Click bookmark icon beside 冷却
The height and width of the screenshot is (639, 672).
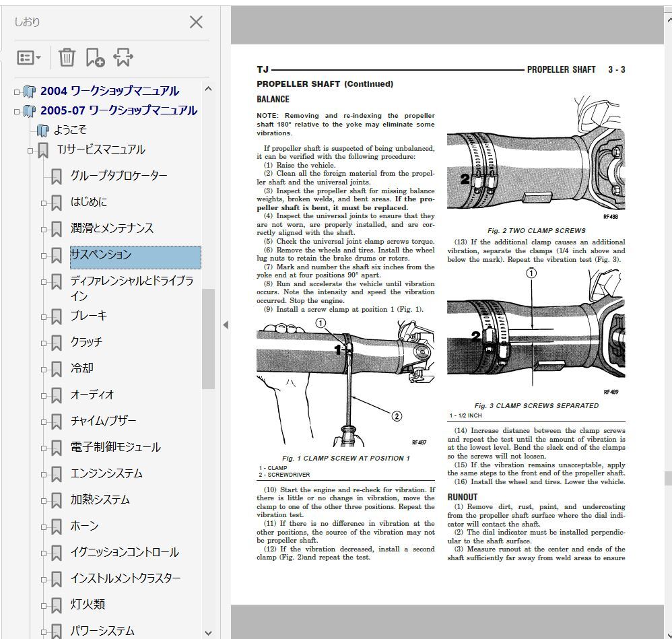click(x=56, y=369)
